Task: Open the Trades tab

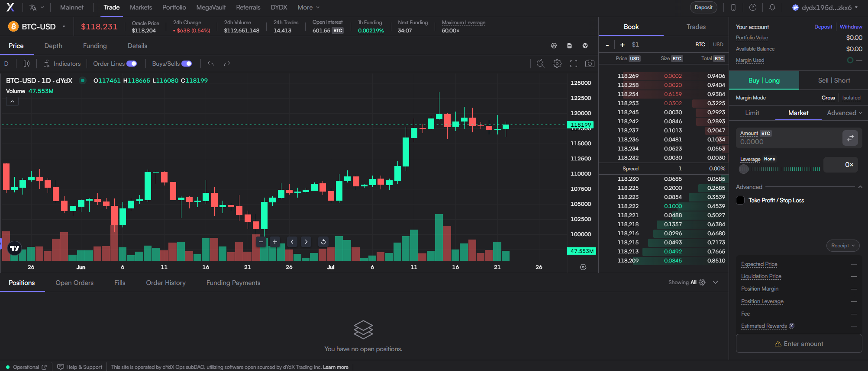Action: 696,27
